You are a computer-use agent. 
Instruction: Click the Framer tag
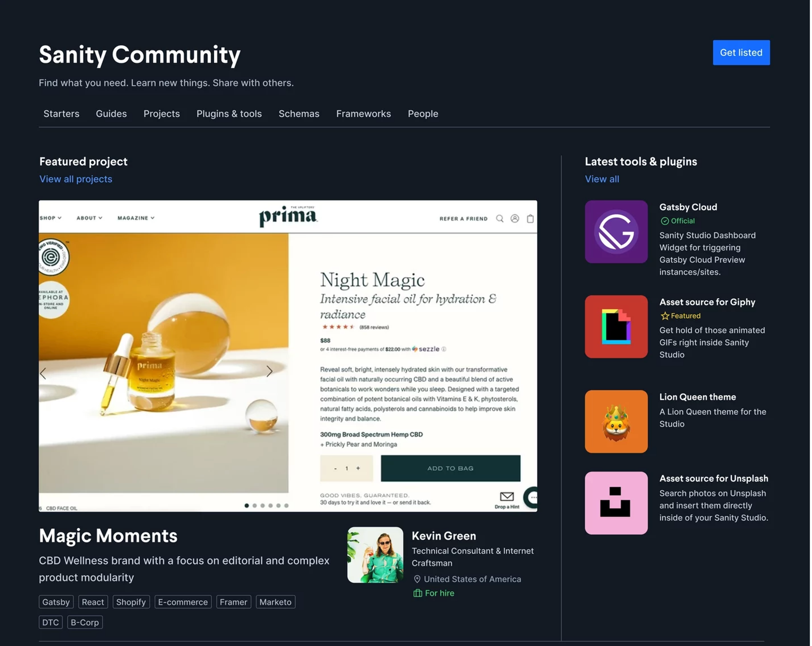coord(233,602)
